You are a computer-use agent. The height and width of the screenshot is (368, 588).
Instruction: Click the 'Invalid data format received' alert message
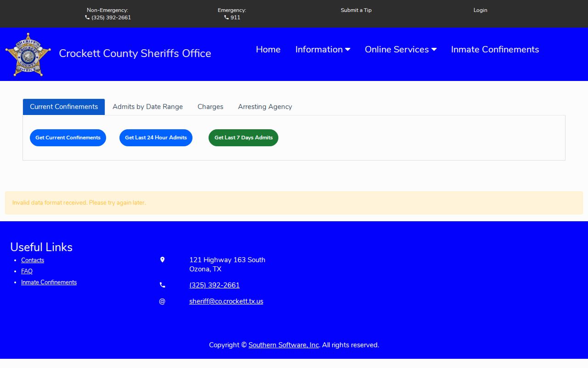tap(294, 203)
